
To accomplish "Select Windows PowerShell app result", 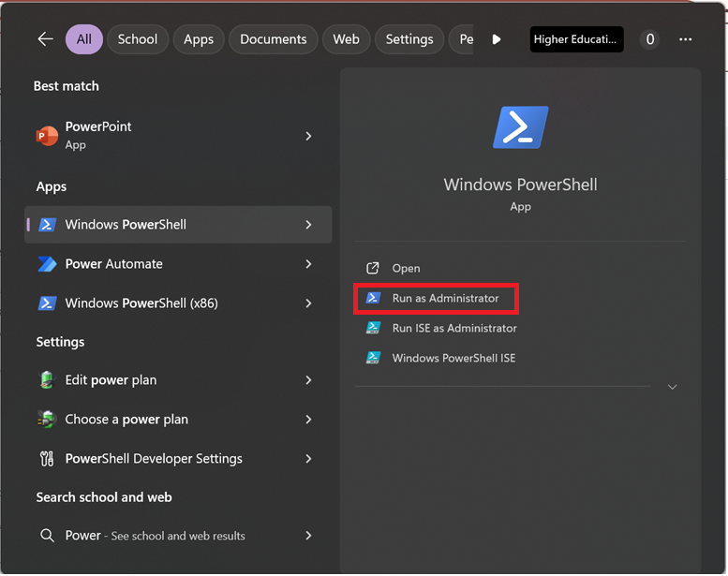I will (178, 225).
